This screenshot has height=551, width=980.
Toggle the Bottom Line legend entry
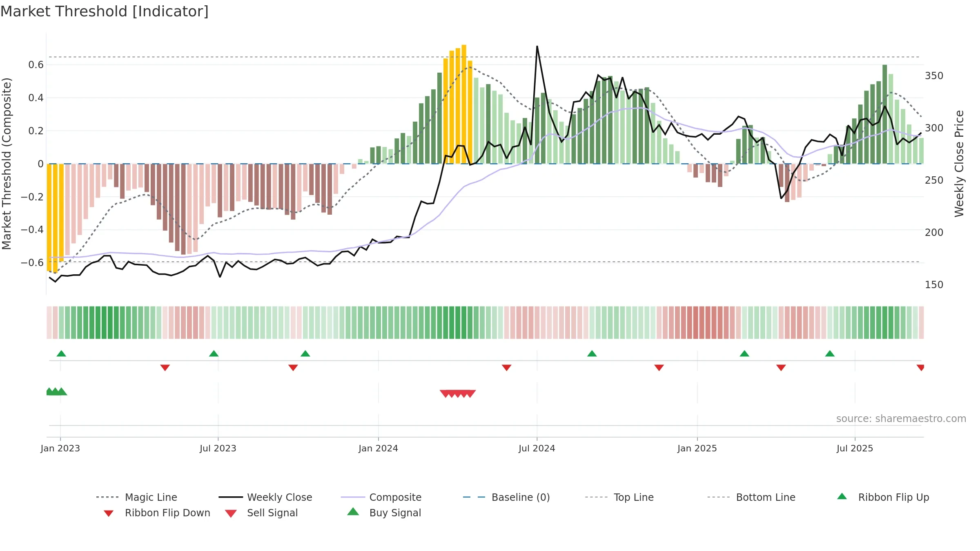pyautogui.click(x=751, y=497)
